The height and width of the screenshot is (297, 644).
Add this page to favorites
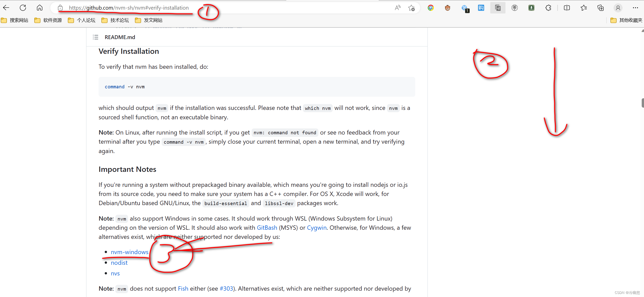click(411, 8)
